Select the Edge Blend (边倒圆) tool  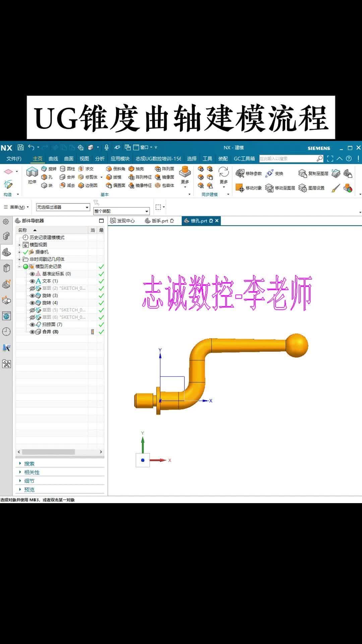[88, 185]
